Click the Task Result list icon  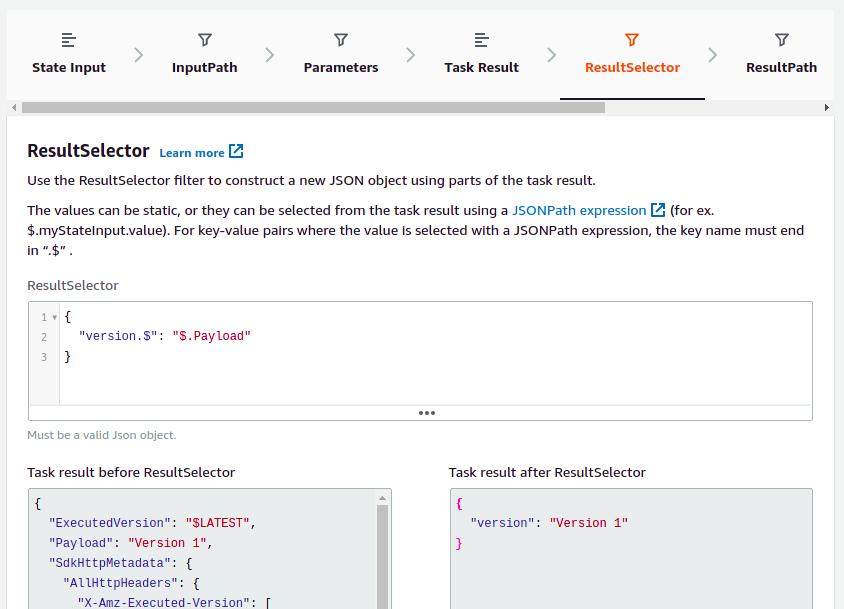[481, 40]
